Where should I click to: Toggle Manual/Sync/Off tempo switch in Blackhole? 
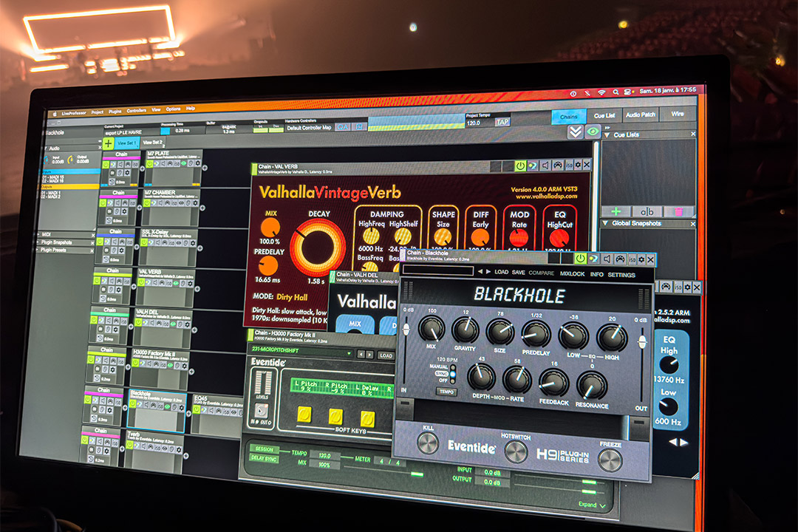pyautogui.click(x=452, y=373)
